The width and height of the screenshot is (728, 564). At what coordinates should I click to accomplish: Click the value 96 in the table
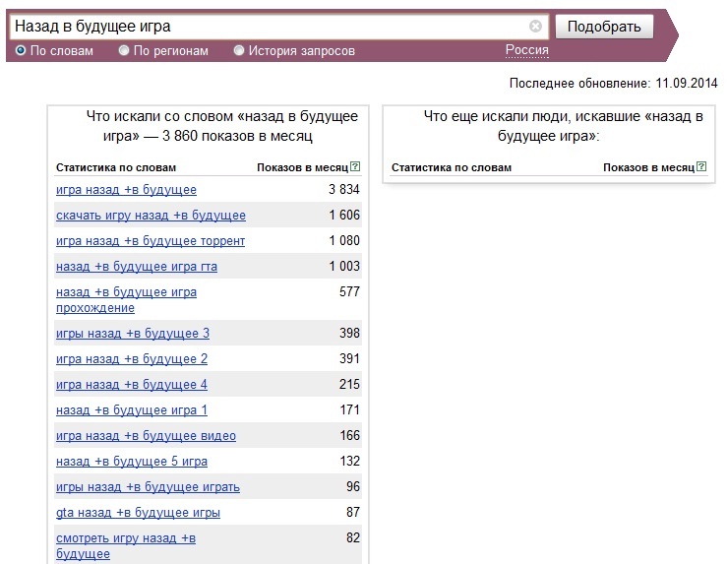(x=353, y=486)
